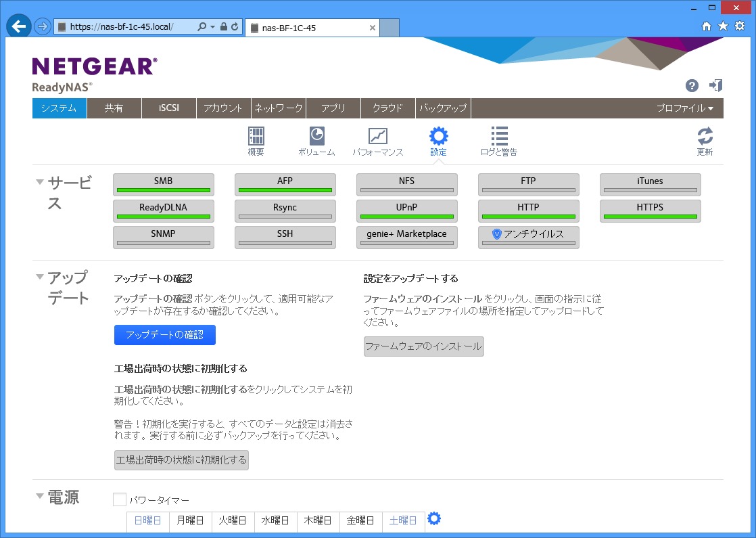The image size is (756, 538).
Task: Open the ボリューム volume icon
Action: point(316,136)
